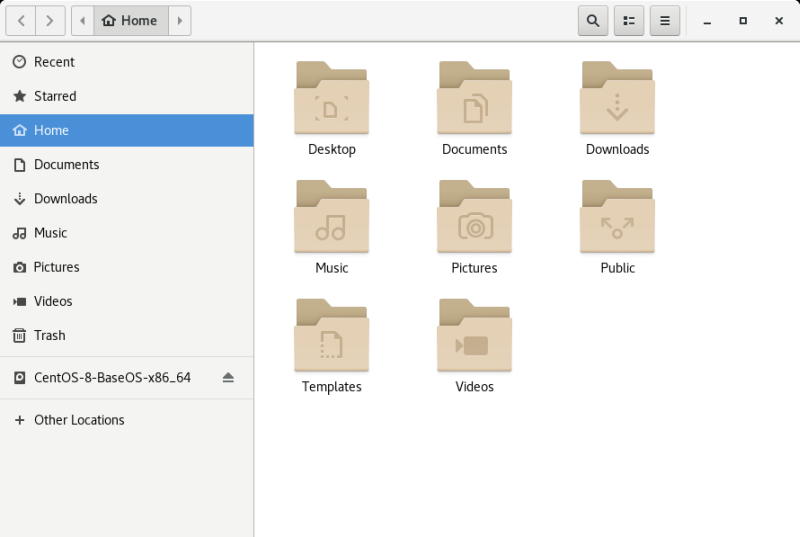Click the search magnifier button

coord(593,20)
